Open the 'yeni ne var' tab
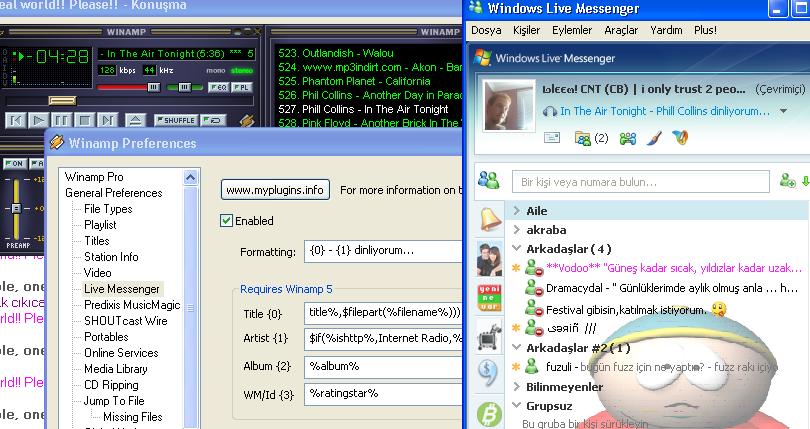810x429 pixels. [489, 297]
